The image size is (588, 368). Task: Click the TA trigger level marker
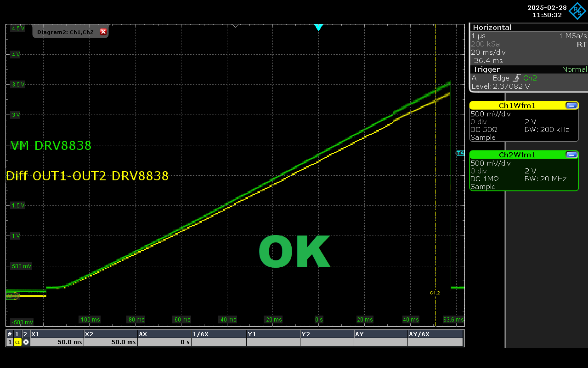coord(459,153)
